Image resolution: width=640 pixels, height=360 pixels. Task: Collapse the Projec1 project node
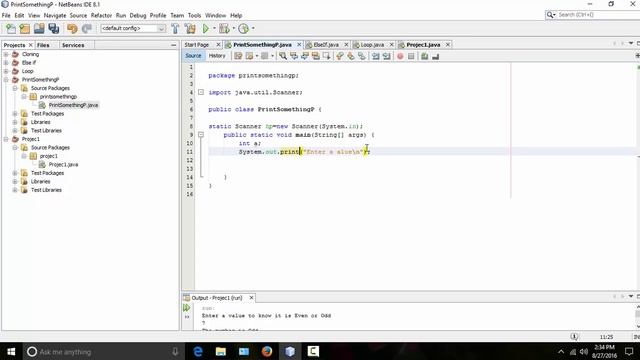click(6, 139)
